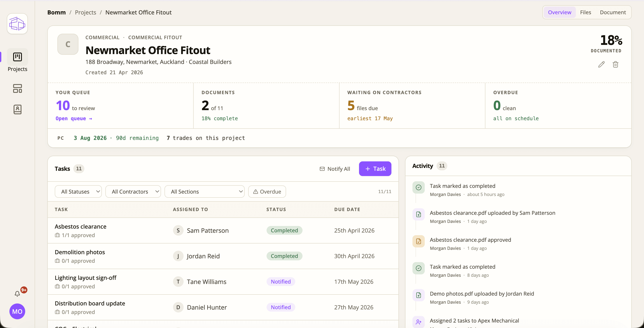Open the Projects sidebar icon
Screen dimensions: 644x328
click(x=18, y=57)
